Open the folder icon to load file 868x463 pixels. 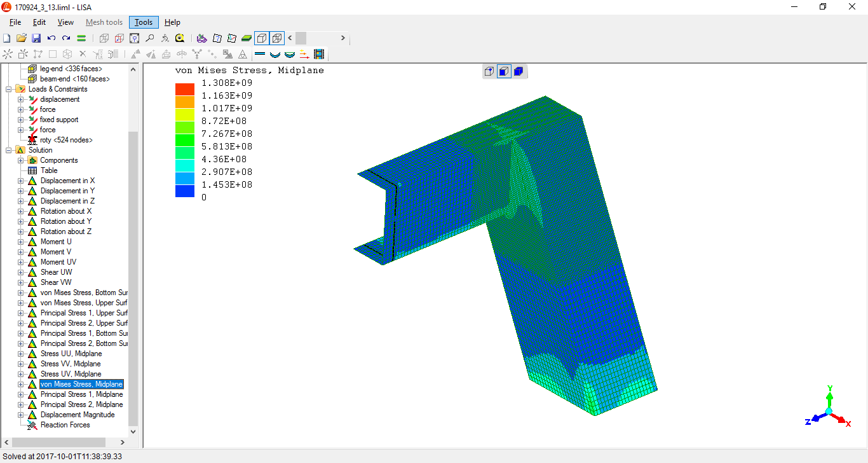click(x=21, y=38)
